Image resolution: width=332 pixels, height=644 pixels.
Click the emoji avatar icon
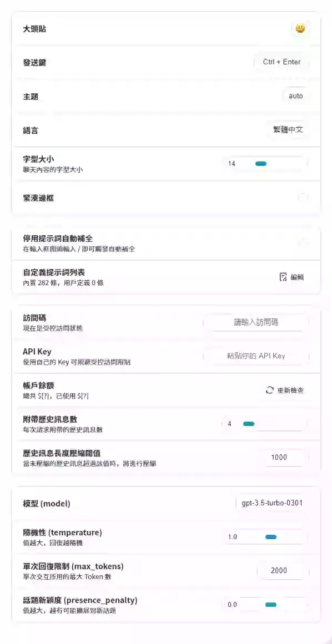tap(300, 29)
